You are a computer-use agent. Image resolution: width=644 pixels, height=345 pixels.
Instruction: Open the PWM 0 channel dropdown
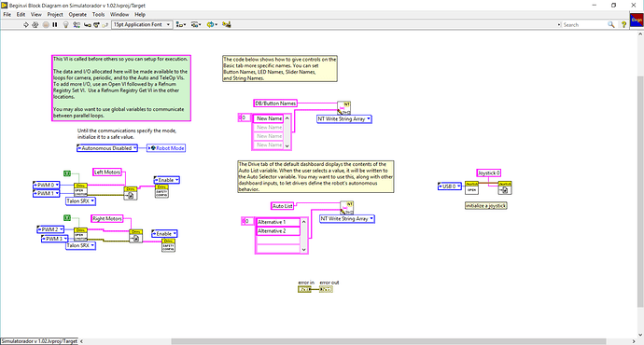tap(47, 185)
